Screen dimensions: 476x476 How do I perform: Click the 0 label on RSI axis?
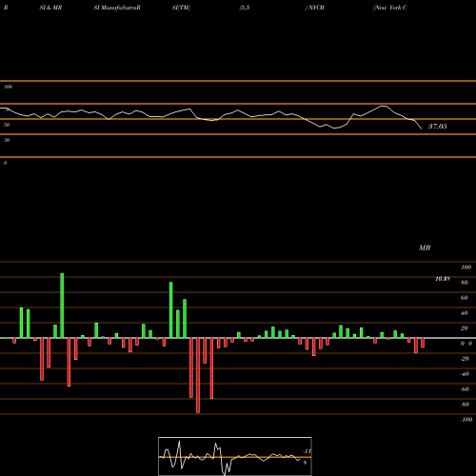(x=5, y=163)
